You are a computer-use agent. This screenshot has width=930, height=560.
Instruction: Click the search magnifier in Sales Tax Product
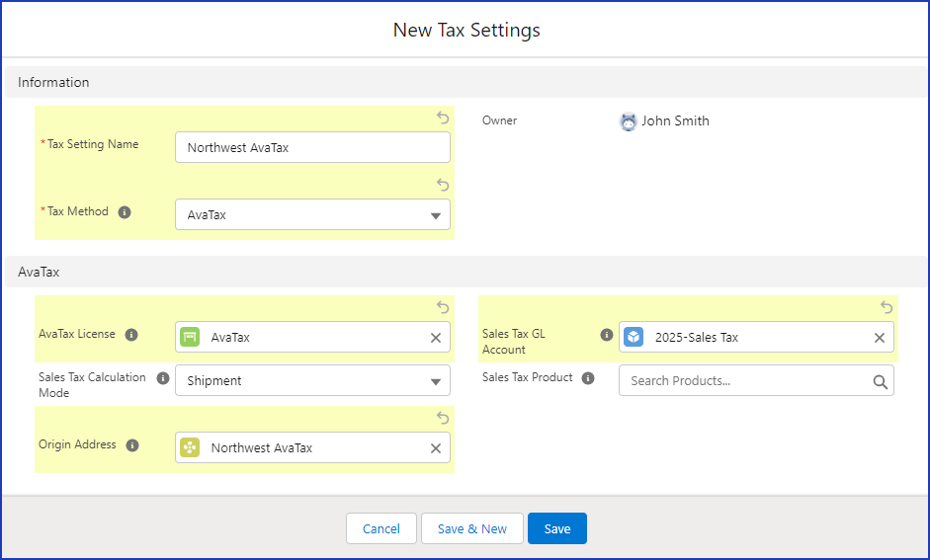pyautogui.click(x=881, y=382)
